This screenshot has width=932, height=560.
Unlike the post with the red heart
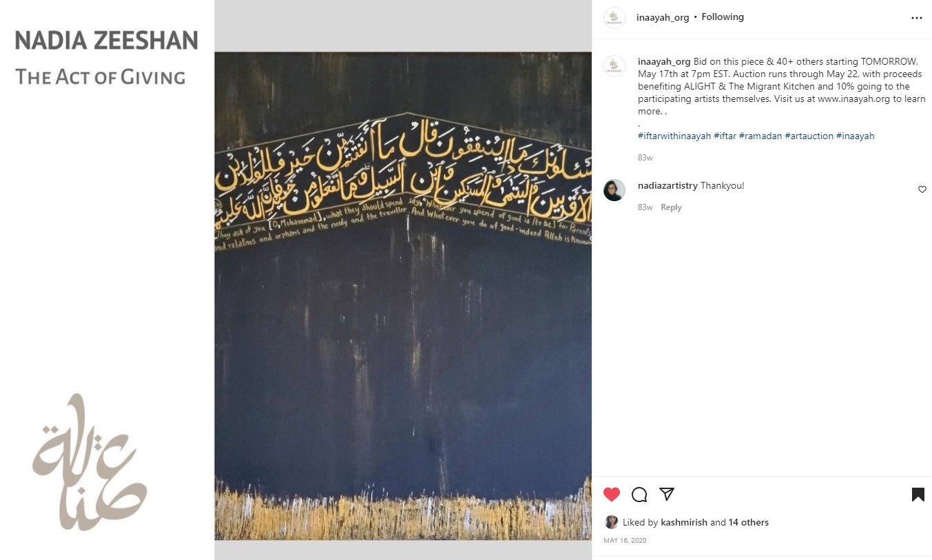(612, 495)
